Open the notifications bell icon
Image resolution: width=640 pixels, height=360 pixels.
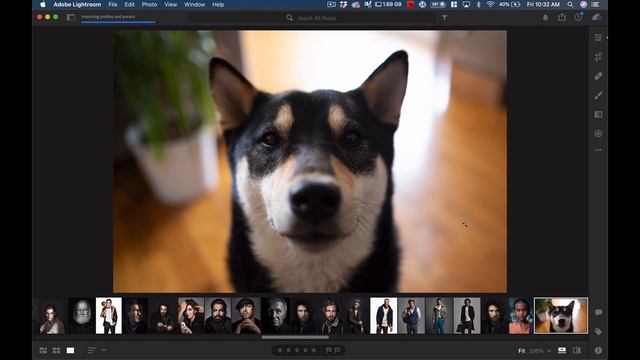point(545,18)
